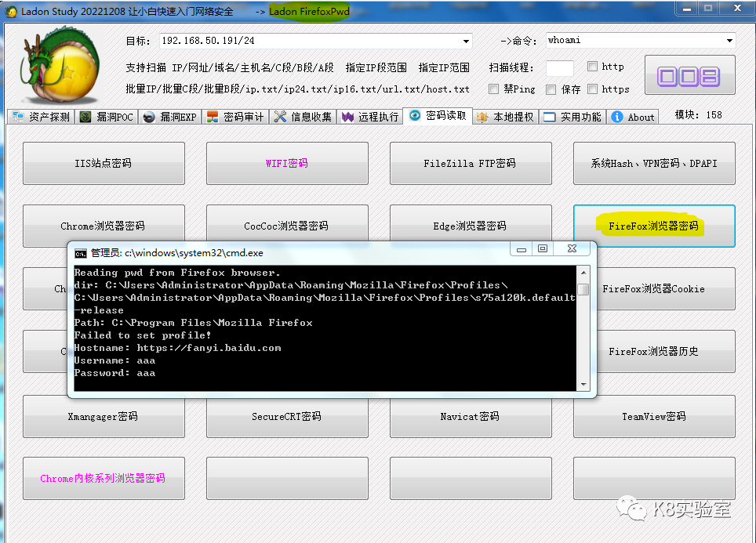
Task: Click the About info icon
Action: point(616,117)
